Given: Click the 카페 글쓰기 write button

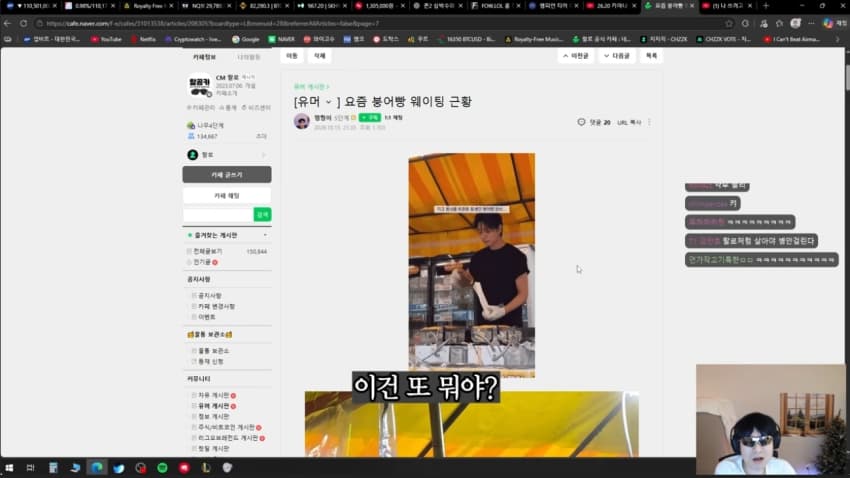Looking at the screenshot, I should (227, 175).
